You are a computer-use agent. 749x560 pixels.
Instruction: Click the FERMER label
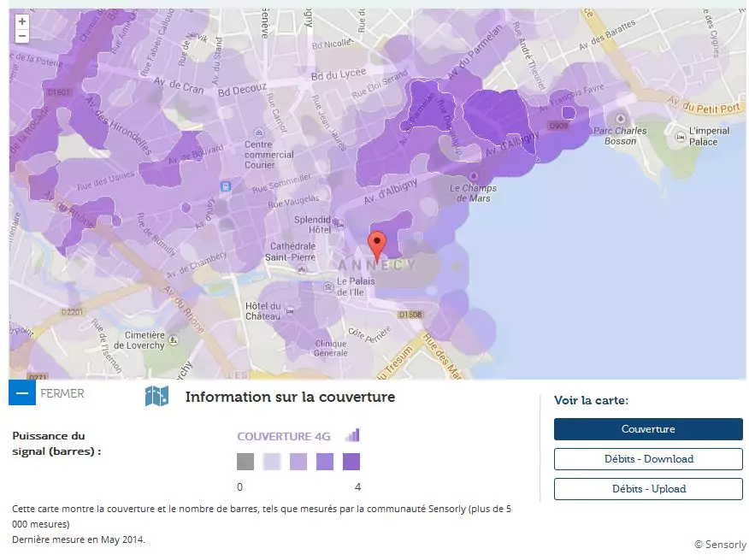pyautogui.click(x=62, y=394)
